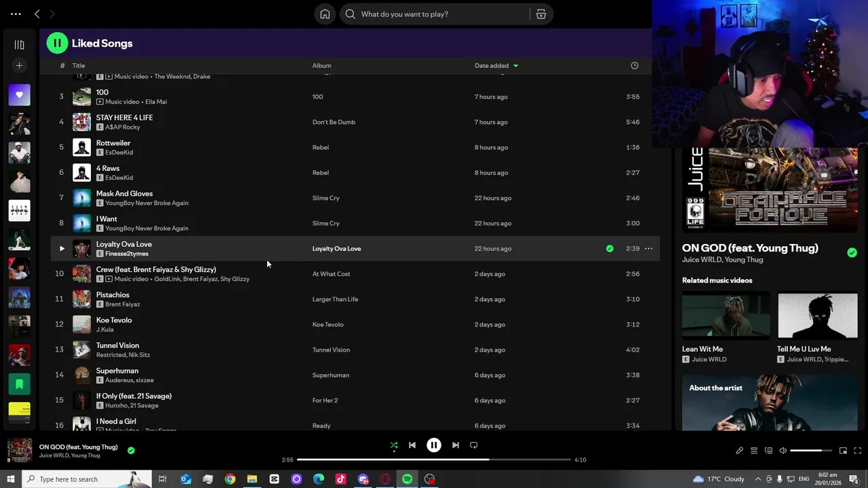Viewport: 868px width, 488px height.
Task: Open Windows Start menu
Action: coord(10,479)
